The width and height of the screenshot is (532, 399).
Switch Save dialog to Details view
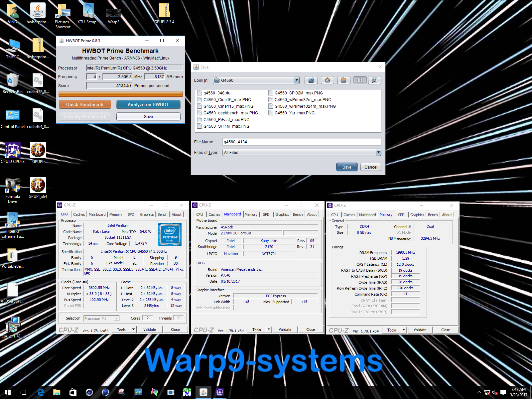tap(375, 80)
